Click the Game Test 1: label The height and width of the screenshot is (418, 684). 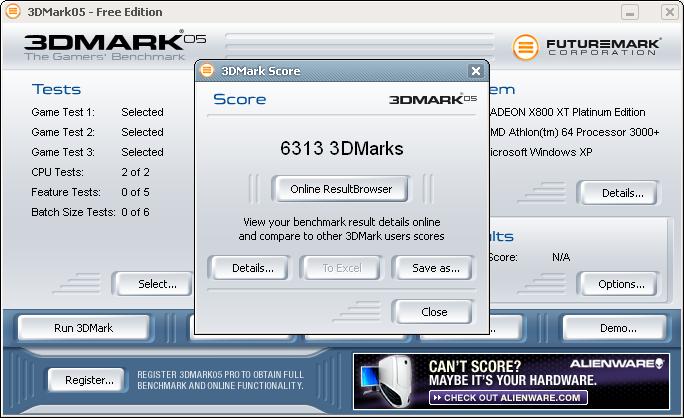(x=63, y=112)
